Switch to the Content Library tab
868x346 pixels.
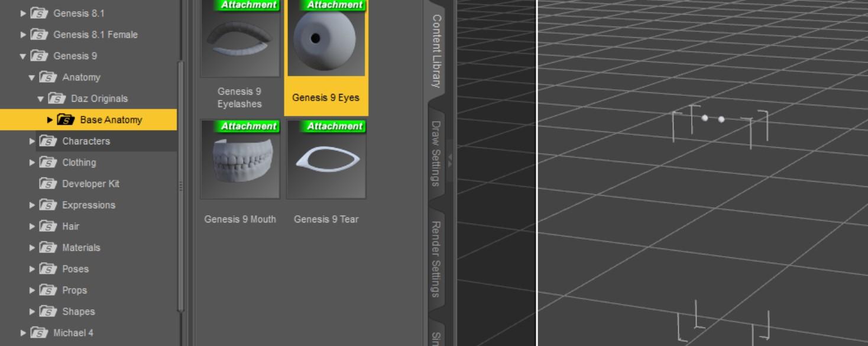click(x=436, y=51)
